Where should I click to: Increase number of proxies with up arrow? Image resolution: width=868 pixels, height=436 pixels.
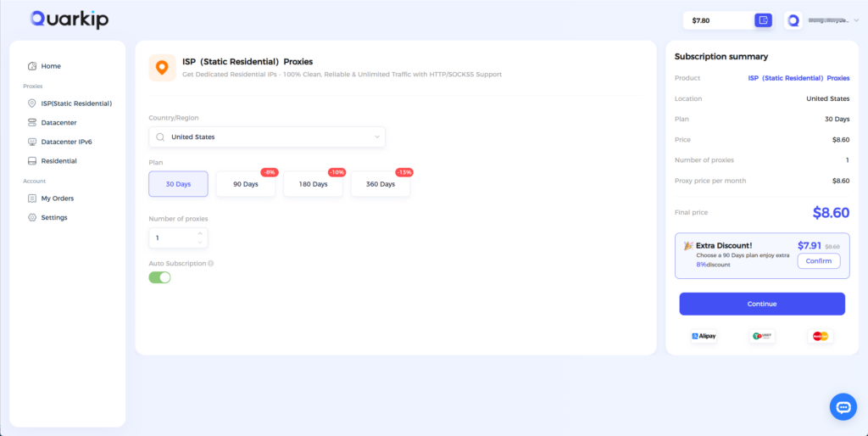(x=200, y=233)
